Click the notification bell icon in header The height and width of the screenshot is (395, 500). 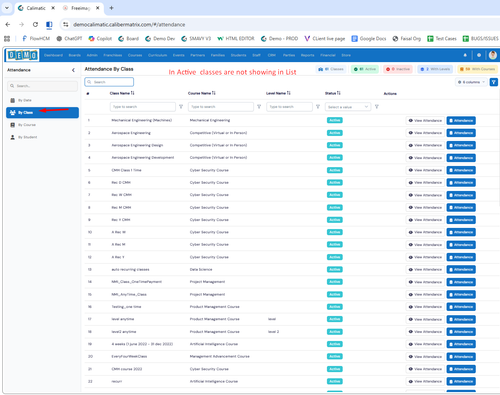(x=465, y=55)
